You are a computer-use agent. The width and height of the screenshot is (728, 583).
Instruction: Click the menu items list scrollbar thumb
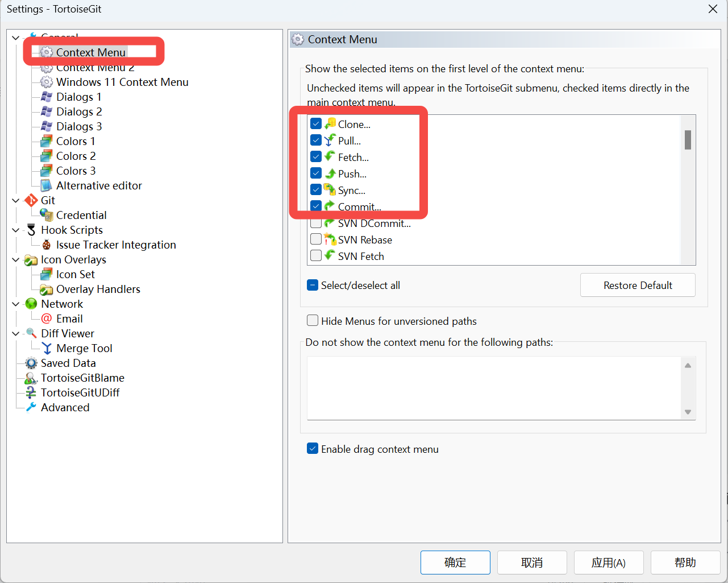pos(688,140)
